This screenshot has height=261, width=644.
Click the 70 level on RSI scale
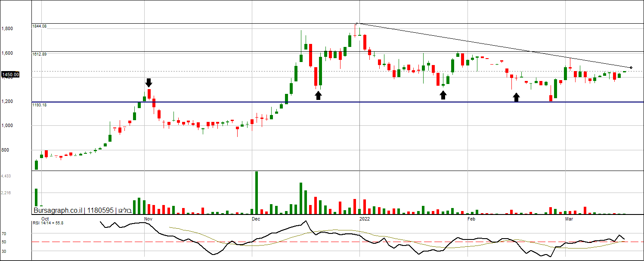pos(4,233)
